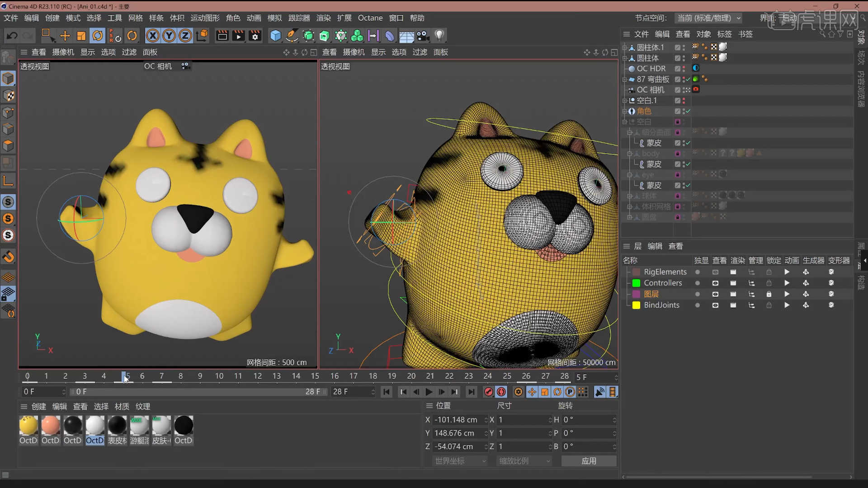Viewport: 868px width, 488px height.
Task: Toggle the X axis lock button
Action: point(153,36)
